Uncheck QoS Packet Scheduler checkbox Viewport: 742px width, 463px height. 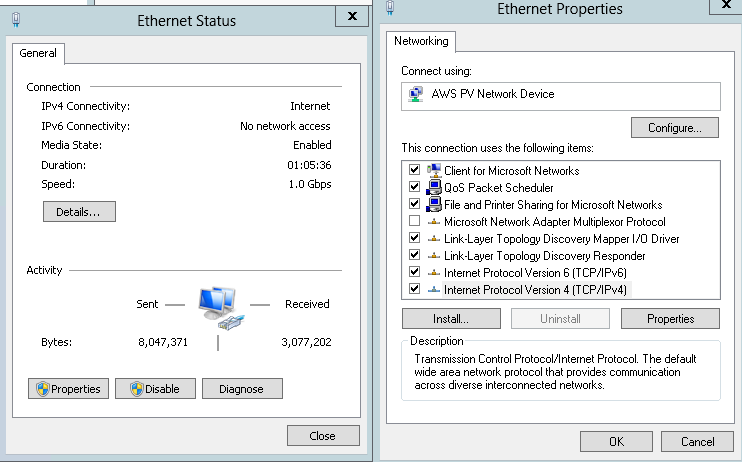[414, 188]
